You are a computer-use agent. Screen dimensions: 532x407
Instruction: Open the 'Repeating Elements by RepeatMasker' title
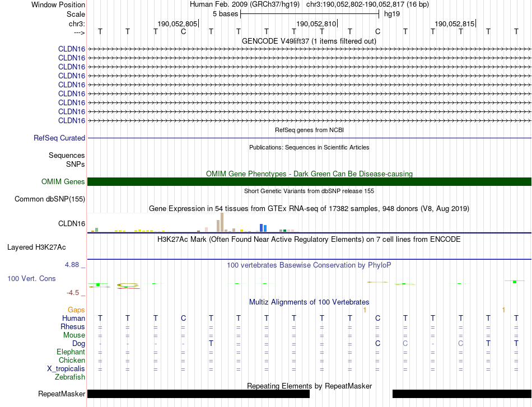(x=310, y=386)
